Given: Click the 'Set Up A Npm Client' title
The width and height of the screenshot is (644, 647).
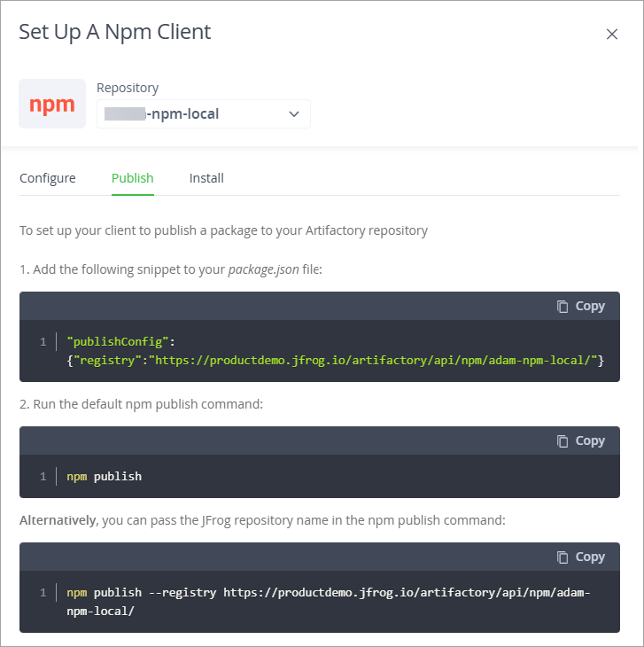Looking at the screenshot, I should (x=115, y=32).
